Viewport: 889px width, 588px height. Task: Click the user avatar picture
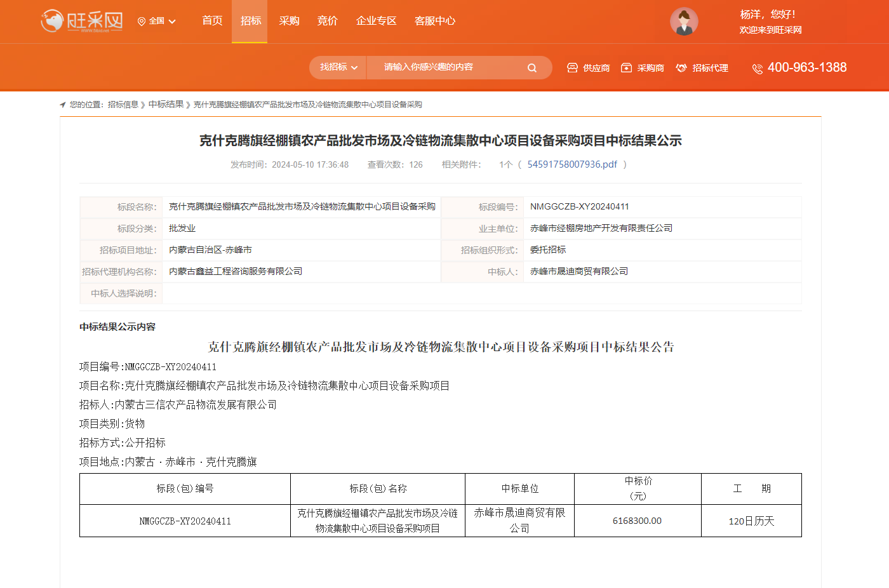click(x=684, y=22)
